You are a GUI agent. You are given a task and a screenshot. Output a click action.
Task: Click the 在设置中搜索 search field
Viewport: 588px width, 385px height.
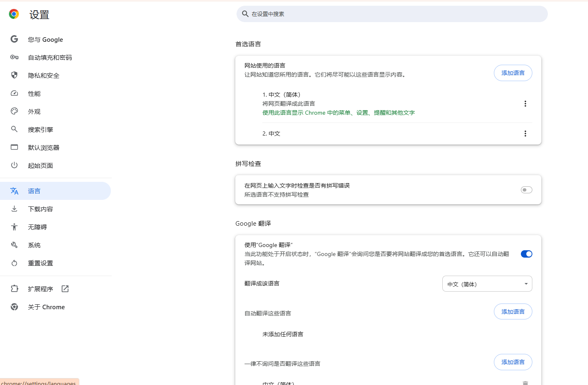(392, 14)
